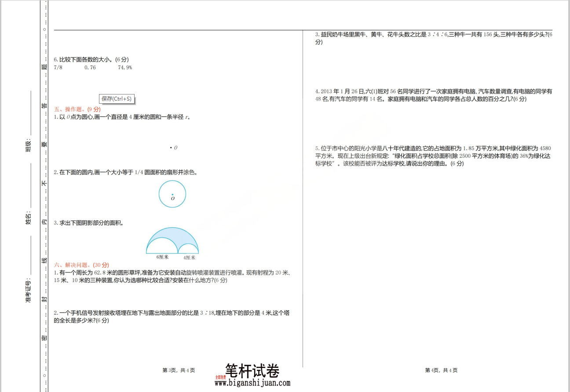The height and width of the screenshot is (392, 570).
Task: Click the 保存(Ctrl+S) save button
Action: click(116, 99)
